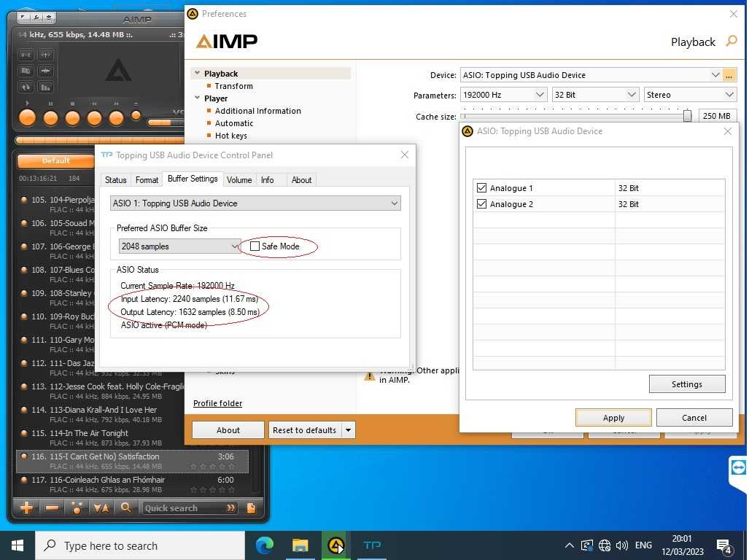The height and width of the screenshot is (560, 749).
Task: Click the Windows Start button
Action: click(x=18, y=545)
